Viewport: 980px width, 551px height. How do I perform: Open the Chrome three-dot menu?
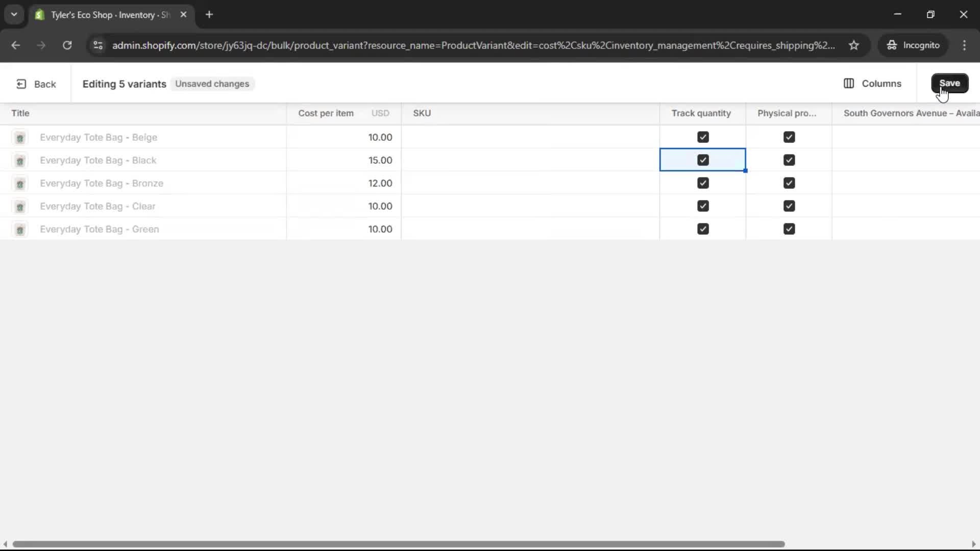pos(965,45)
